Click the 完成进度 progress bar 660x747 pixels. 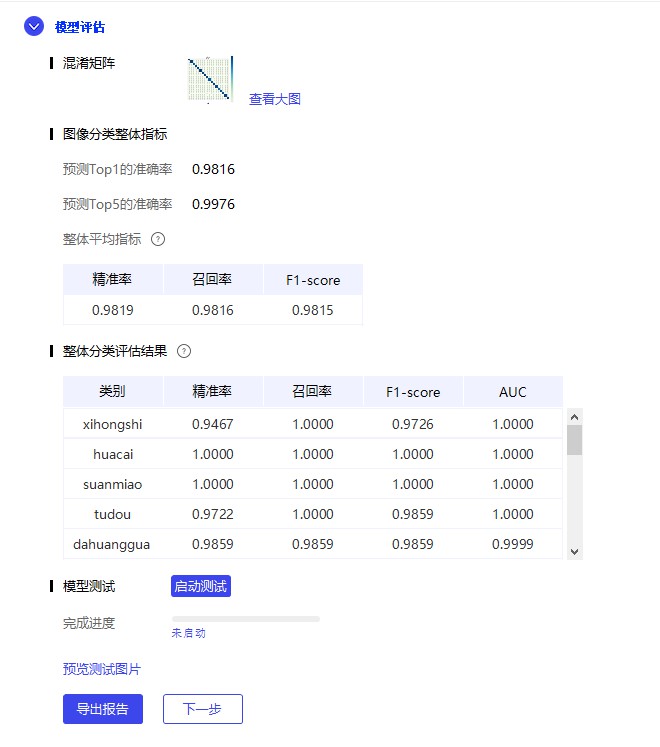click(x=245, y=619)
